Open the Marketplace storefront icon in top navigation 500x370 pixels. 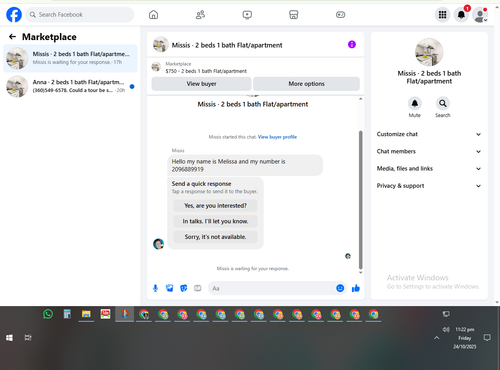pos(294,15)
